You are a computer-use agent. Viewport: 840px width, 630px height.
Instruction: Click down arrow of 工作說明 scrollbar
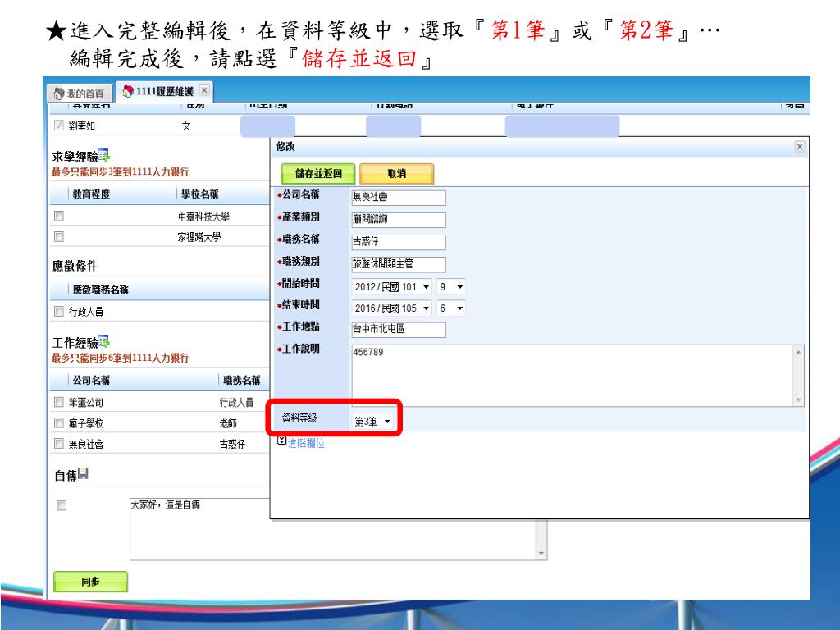[x=800, y=399]
